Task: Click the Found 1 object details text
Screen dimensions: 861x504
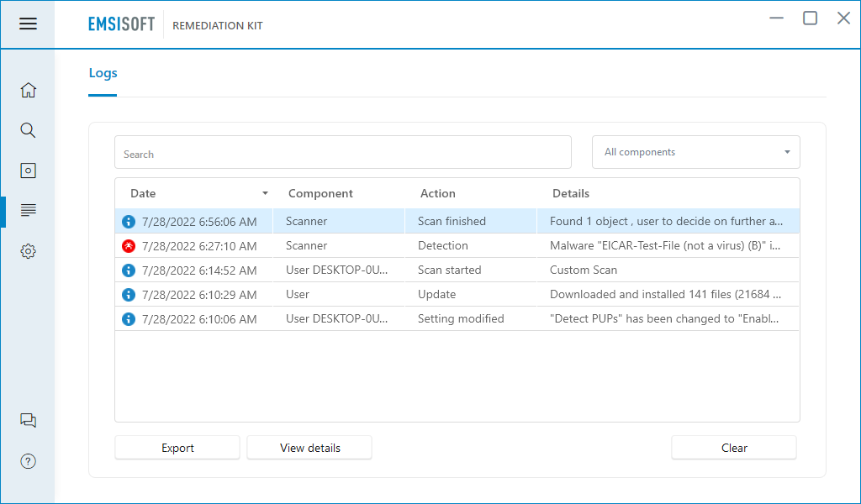Action: 667,221
